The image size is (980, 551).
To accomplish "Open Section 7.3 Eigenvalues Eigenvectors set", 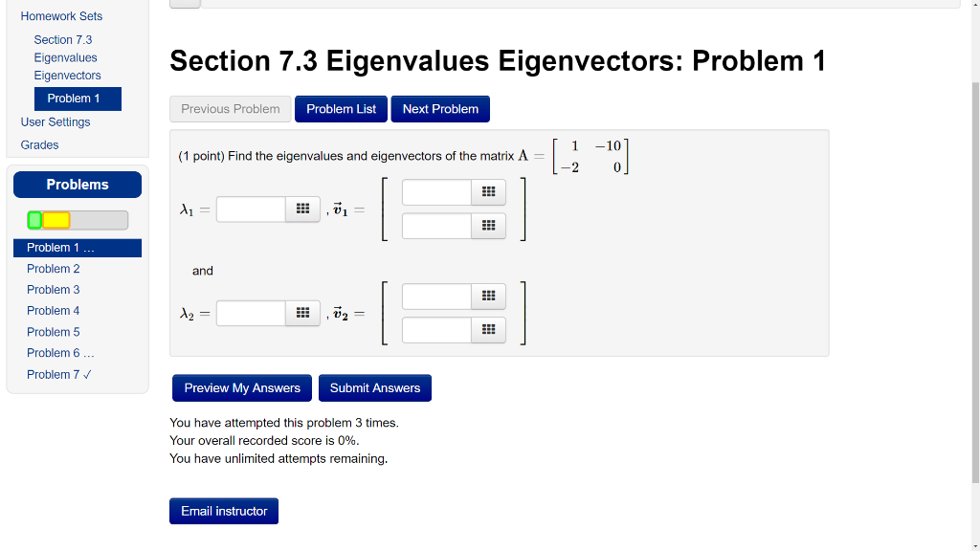I will coord(65,56).
